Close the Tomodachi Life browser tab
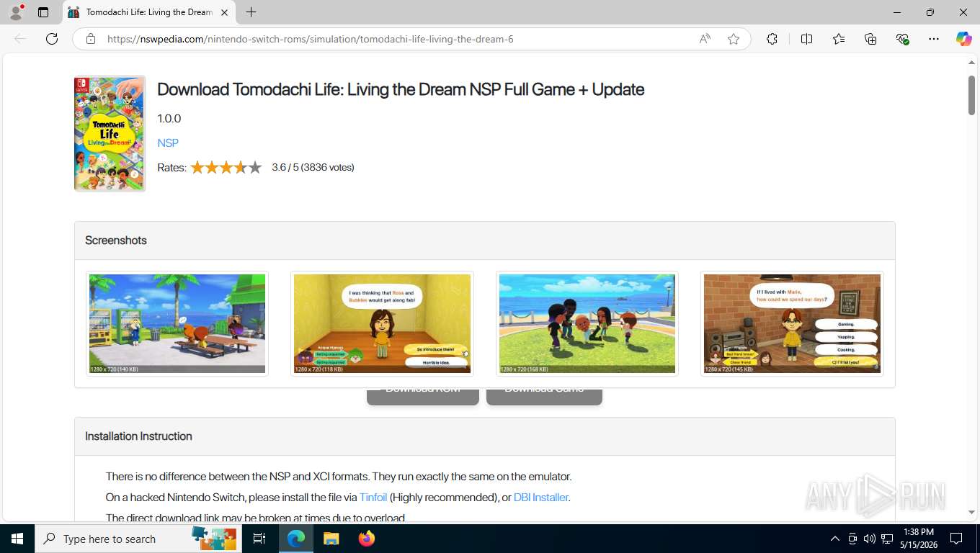 [x=224, y=12]
